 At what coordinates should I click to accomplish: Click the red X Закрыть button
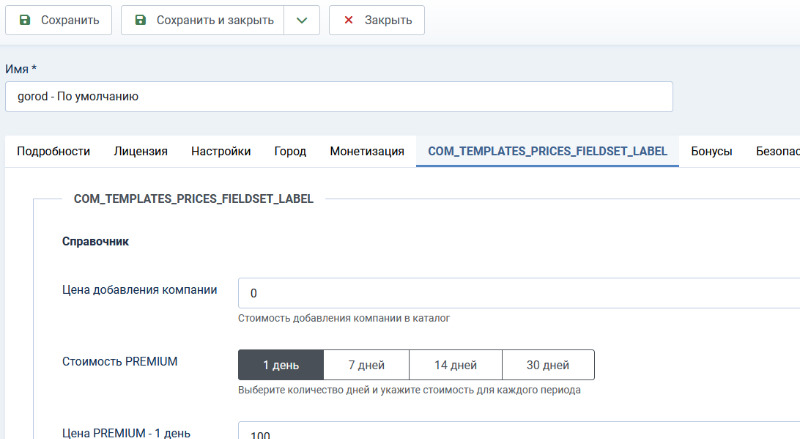pos(377,20)
